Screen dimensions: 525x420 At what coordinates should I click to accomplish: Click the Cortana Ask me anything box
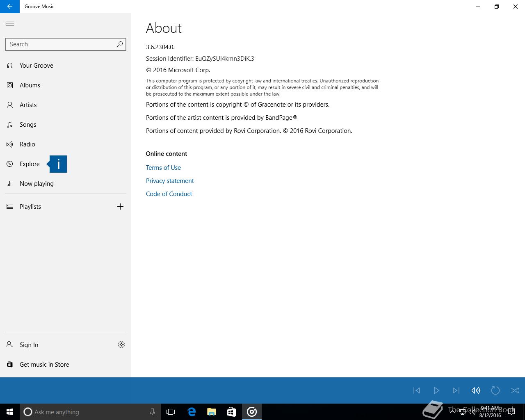pyautogui.click(x=89, y=412)
